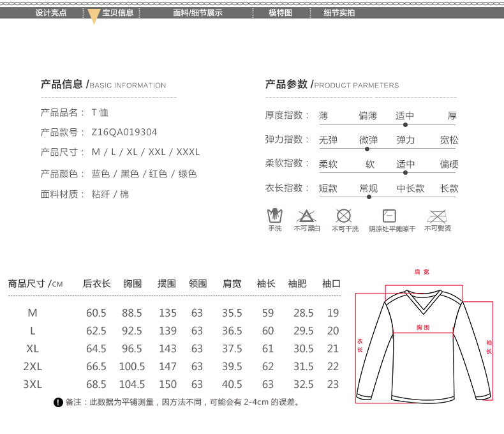Click the 3XL size row label

[x=33, y=384]
